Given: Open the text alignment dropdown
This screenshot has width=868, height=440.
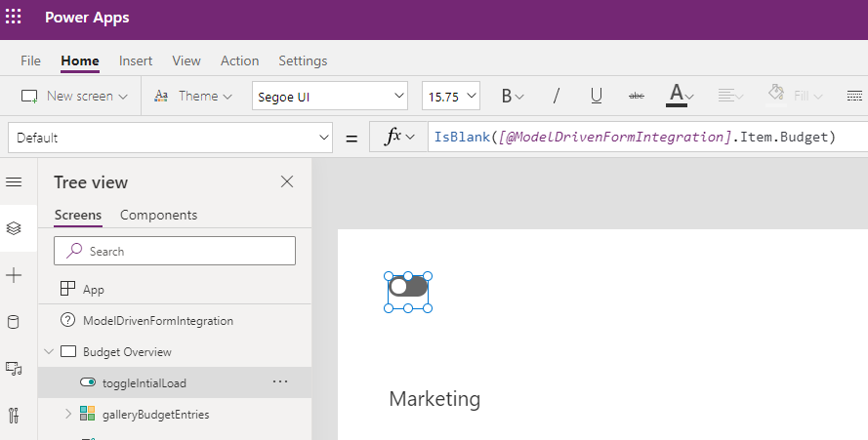Looking at the screenshot, I should [730, 97].
